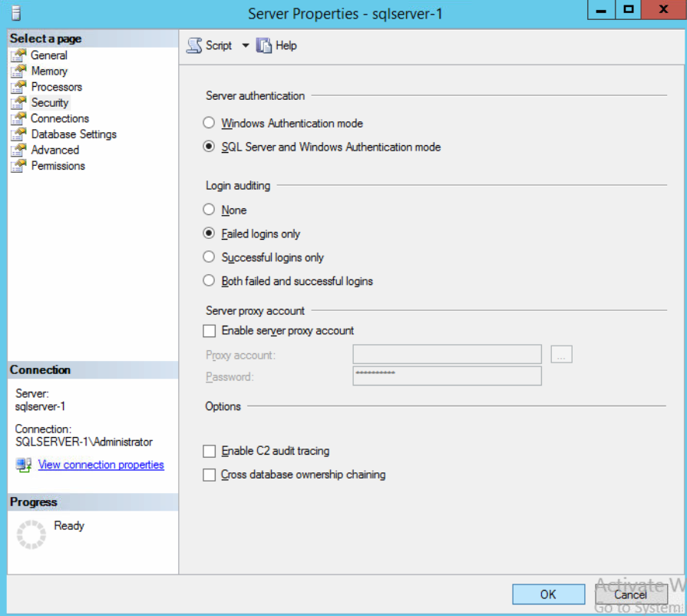Open the General page
Image resolution: width=687 pixels, height=616 pixels.
click(49, 55)
